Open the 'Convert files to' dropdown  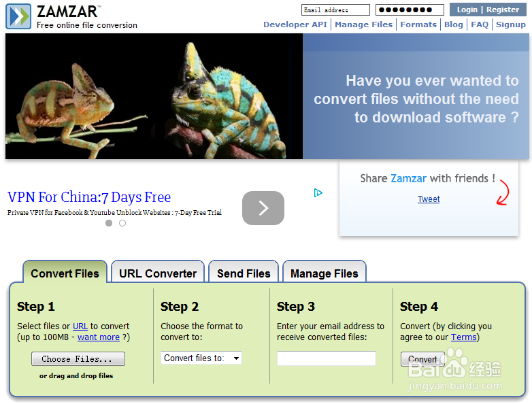[201, 358]
